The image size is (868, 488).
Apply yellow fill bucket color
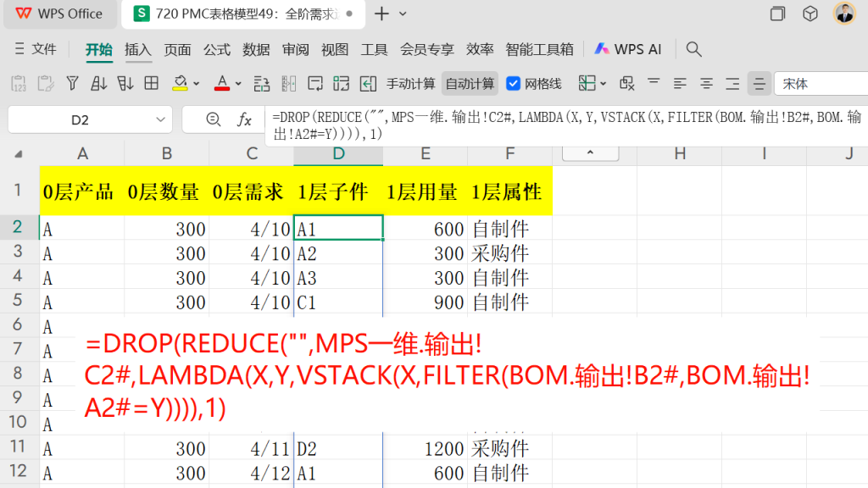tap(180, 84)
